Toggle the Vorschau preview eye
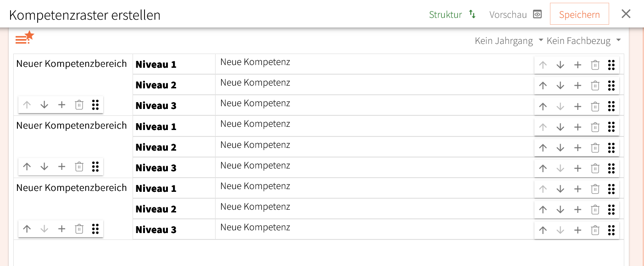Image resolution: width=644 pixels, height=266 pixels. coord(537,14)
